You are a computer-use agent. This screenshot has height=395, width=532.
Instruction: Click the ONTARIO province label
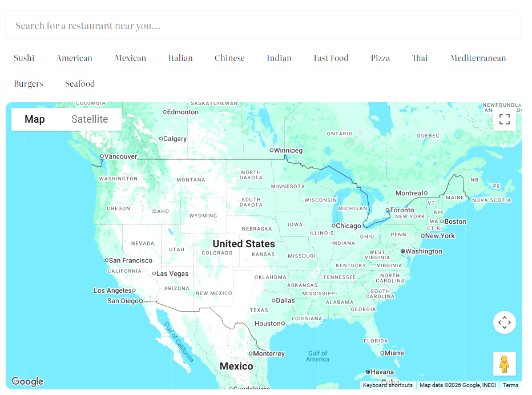[x=340, y=134]
